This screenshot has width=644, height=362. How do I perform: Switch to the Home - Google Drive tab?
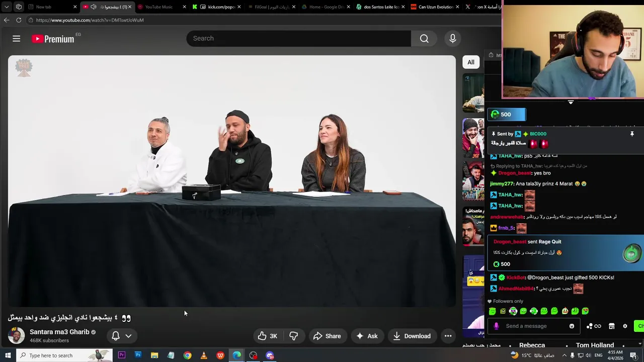pyautogui.click(x=325, y=7)
